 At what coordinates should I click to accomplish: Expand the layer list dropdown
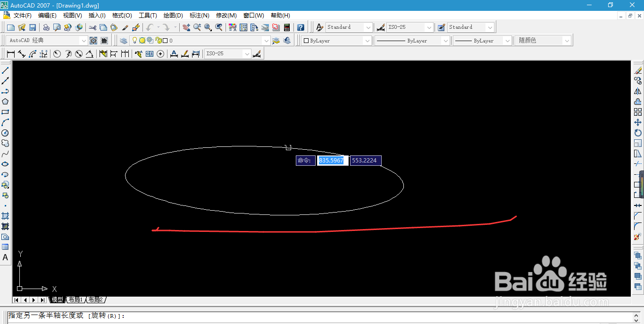[266, 41]
